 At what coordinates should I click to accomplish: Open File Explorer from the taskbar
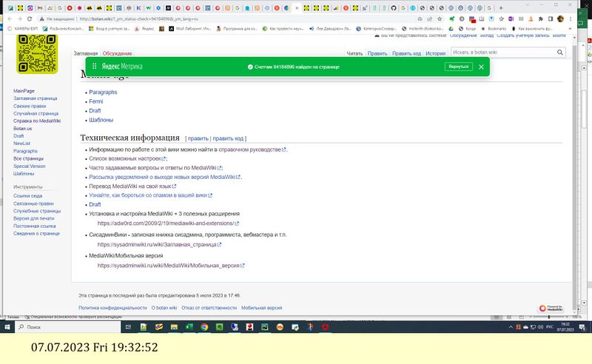click(174, 327)
